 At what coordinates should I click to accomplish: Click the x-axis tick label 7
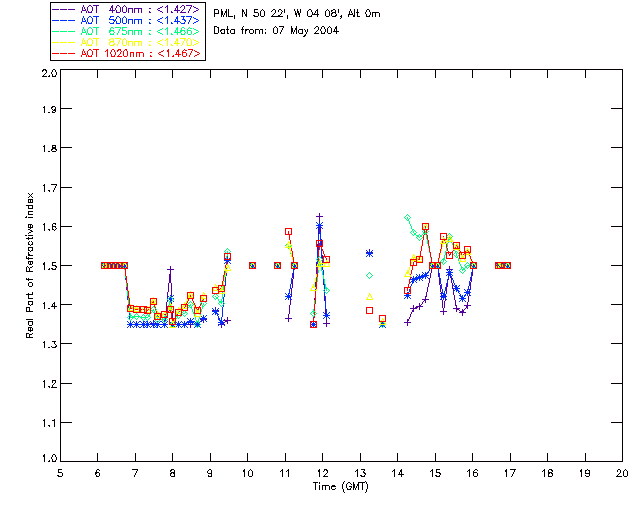point(135,473)
